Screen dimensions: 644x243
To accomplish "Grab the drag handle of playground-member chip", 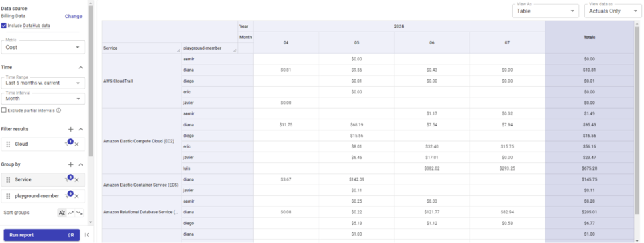I will tap(8, 196).
